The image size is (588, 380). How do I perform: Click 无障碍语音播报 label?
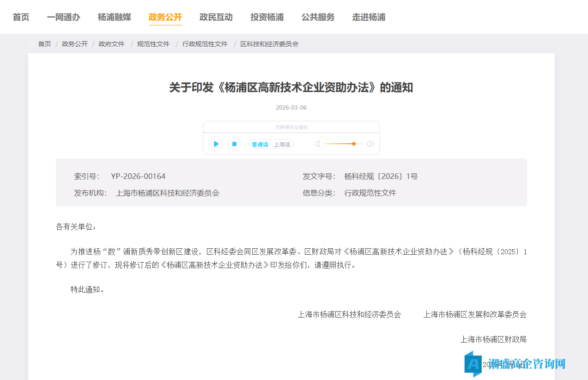(291, 127)
